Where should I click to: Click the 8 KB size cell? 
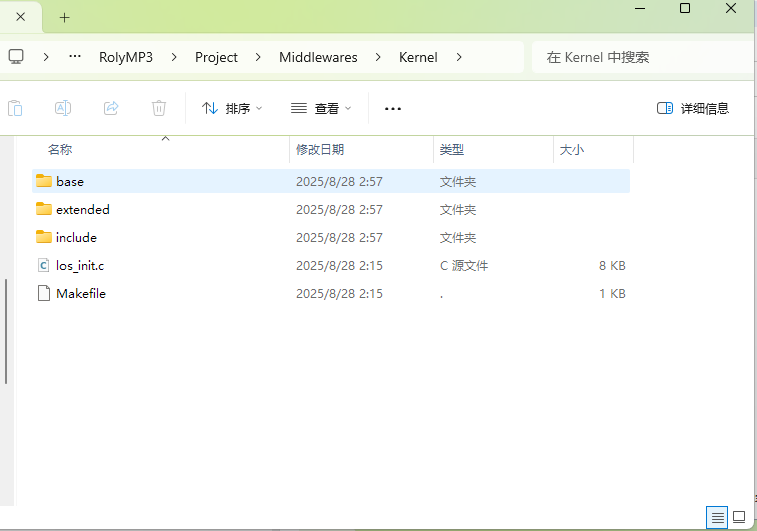[612, 266]
